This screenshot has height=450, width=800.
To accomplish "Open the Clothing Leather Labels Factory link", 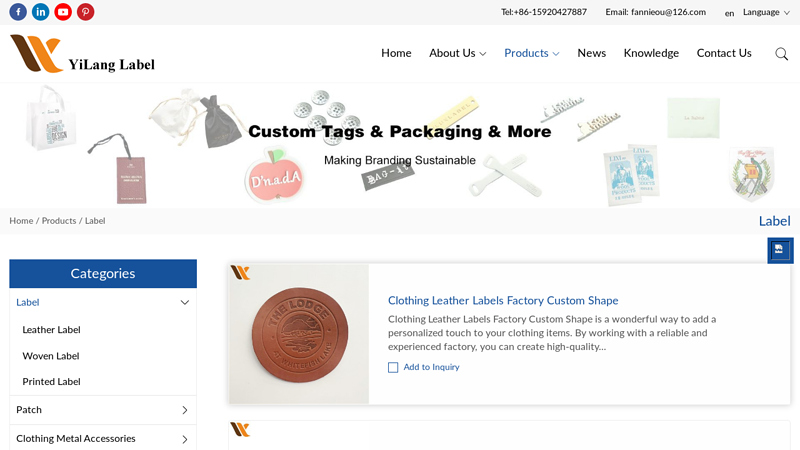I will point(503,300).
